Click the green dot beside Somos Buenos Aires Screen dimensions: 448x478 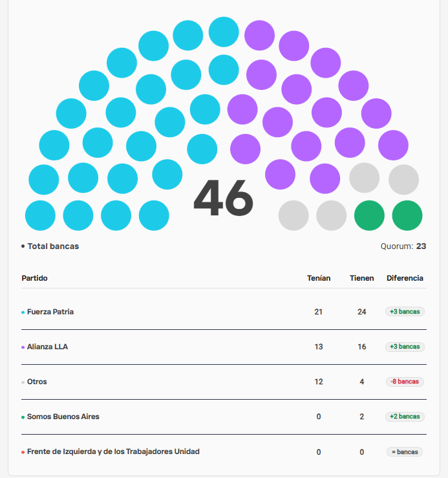23,417
